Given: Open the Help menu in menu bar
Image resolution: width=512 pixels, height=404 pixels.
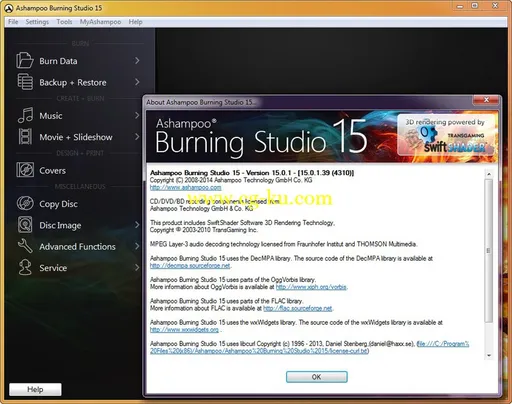Looking at the screenshot, I should click(135, 22).
